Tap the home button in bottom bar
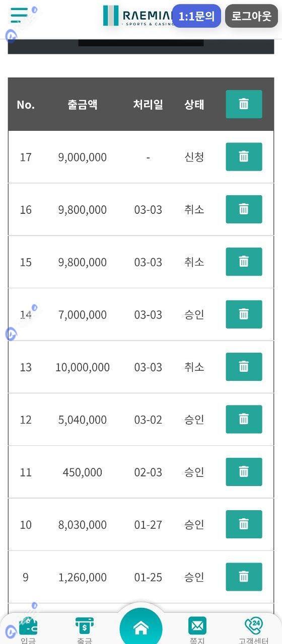Viewport: 282px width, 644px height. coord(141,627)
